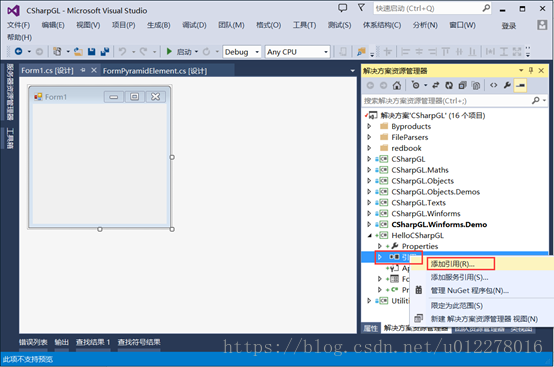Click the Pending Changes Filter clock icon
The image size is (554, 367).
coord(416,85)
